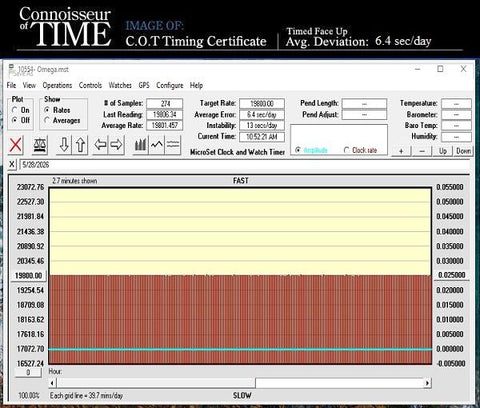Viewport: 480px width, 408px height.
Task: Click the plus button beside minus
Action: tap(401, 151)
